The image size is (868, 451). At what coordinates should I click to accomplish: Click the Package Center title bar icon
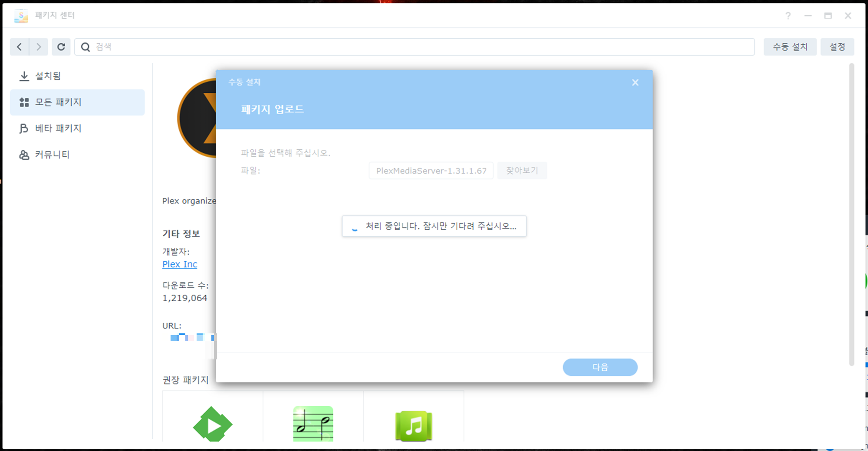coord(21,16)
